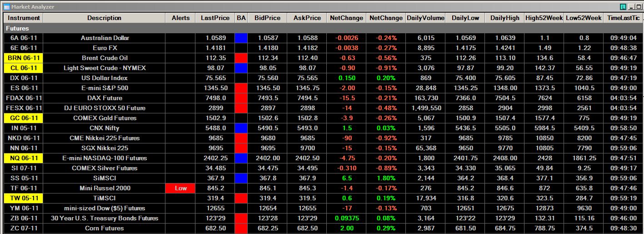Click the mini-sized Dow ($5) Futures description
Screen dimensions: 644x234
pyautogui.click(x=105, y=208)
